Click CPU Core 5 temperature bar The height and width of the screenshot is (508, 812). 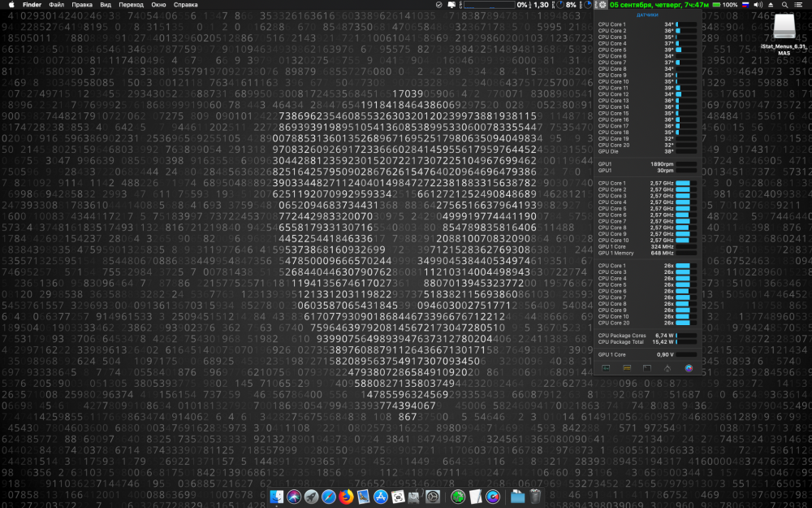[685, 50]
